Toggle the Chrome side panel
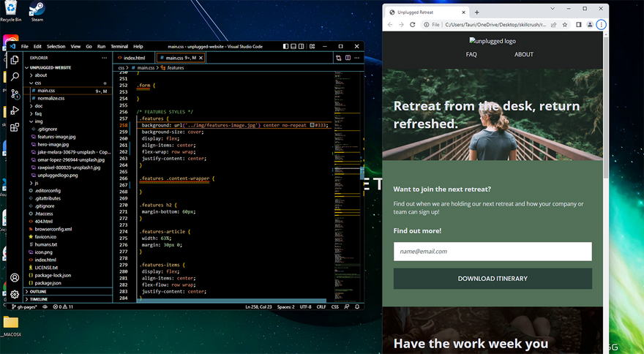This screenshot has height=354, width=644. [578, 24]
